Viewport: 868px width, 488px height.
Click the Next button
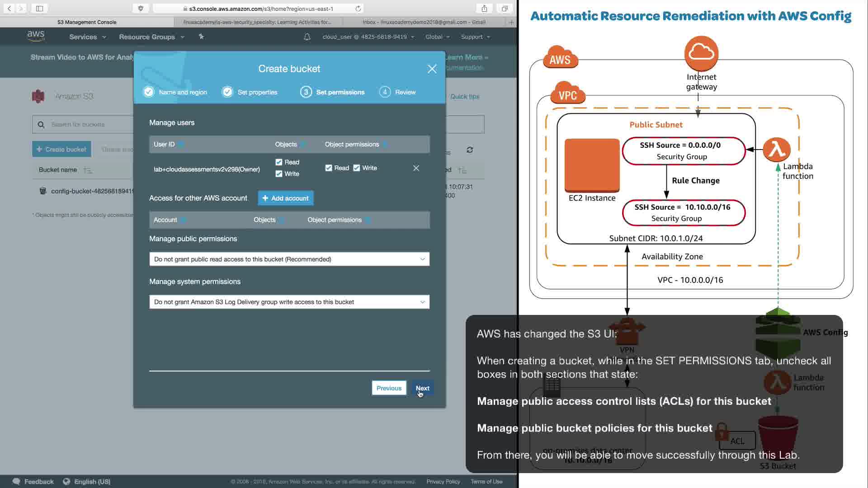click(422, 388)
